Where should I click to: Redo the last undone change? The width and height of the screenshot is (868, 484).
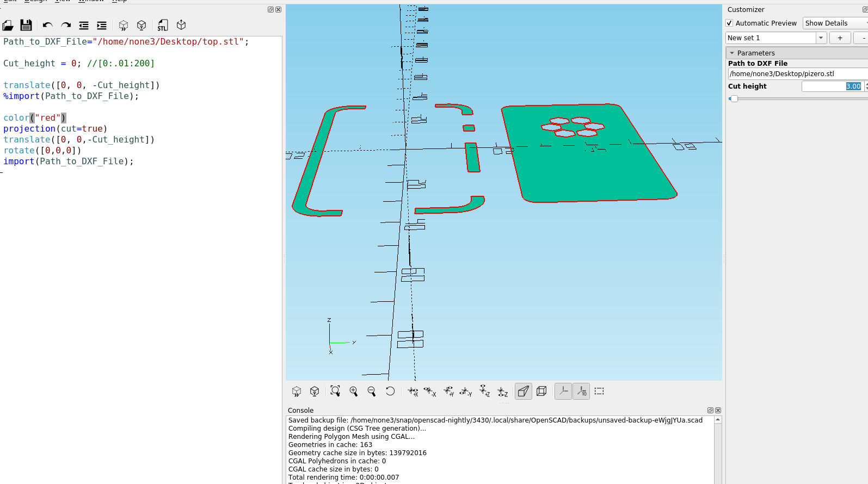66,25
